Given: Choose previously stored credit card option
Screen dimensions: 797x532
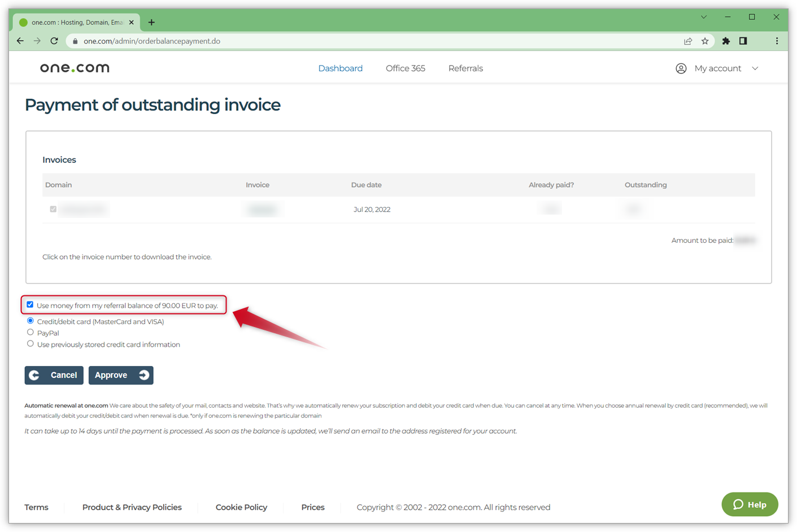Looking at the screenshot, I should [31, 344].
